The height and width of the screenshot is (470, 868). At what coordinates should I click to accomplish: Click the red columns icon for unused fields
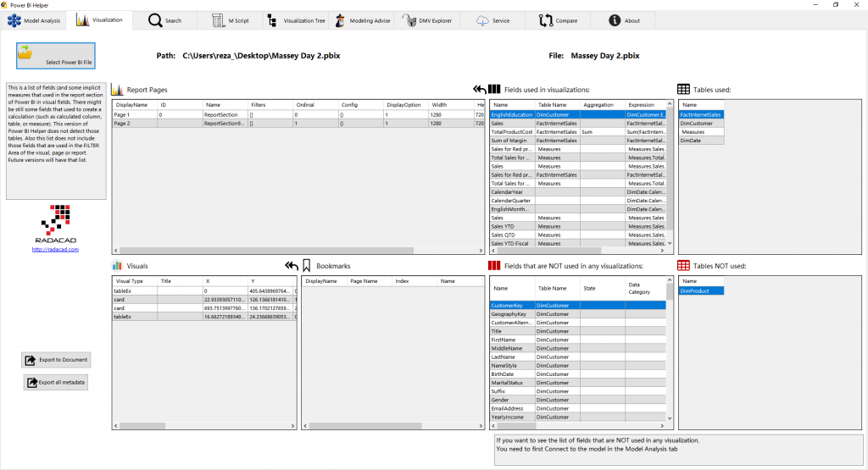click(x=495, y=266)
